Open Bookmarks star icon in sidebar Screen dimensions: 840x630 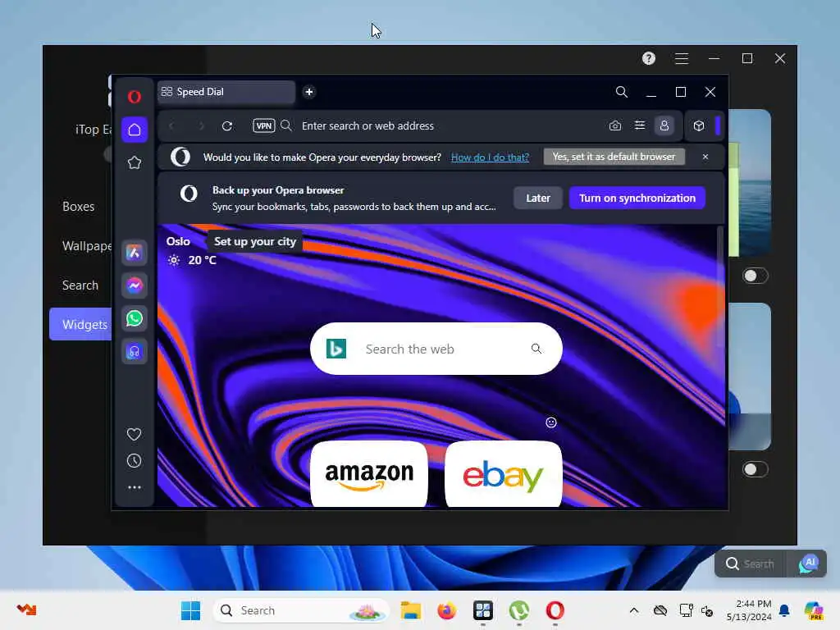point(135,162)
